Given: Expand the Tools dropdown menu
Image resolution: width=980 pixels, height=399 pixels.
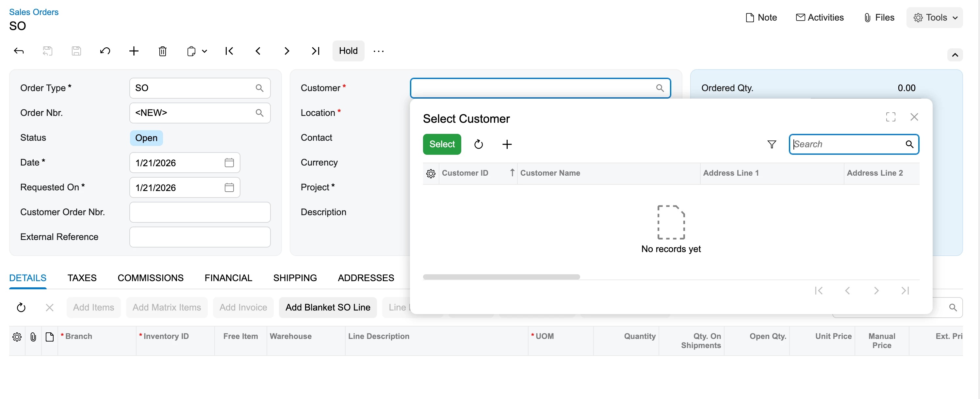Looking at the screenshot, I should coord(935,18).
